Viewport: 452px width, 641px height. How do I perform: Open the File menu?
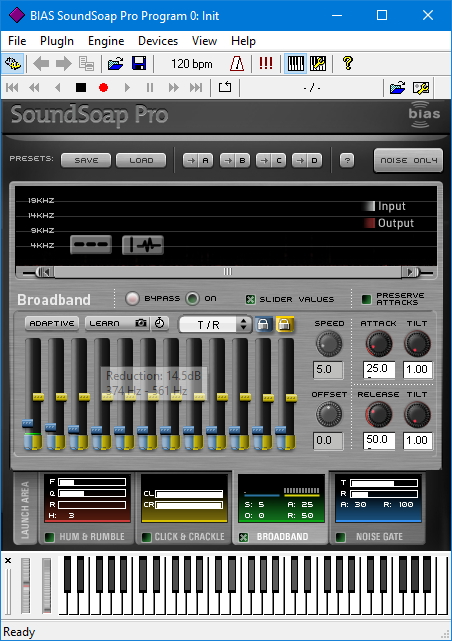coord(17,41)
